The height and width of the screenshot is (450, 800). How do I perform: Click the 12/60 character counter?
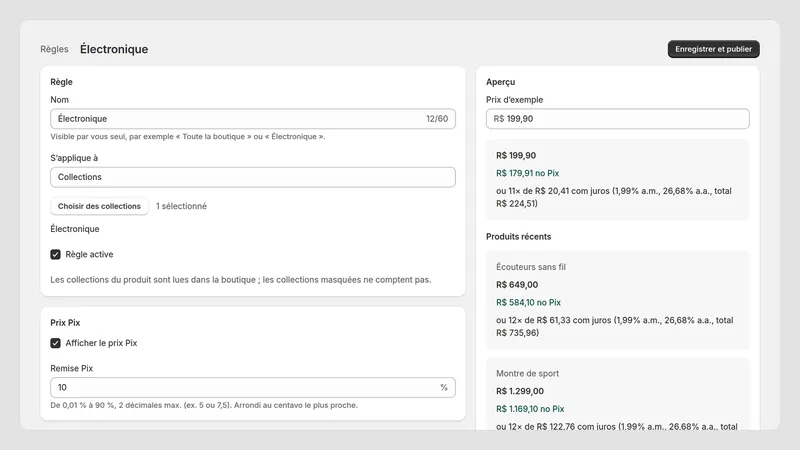click(x=437, y=119)
